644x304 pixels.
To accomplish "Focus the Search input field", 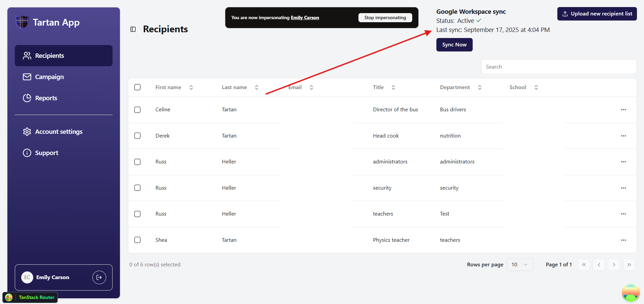I will pyautogui.click(x=558, y=67).
